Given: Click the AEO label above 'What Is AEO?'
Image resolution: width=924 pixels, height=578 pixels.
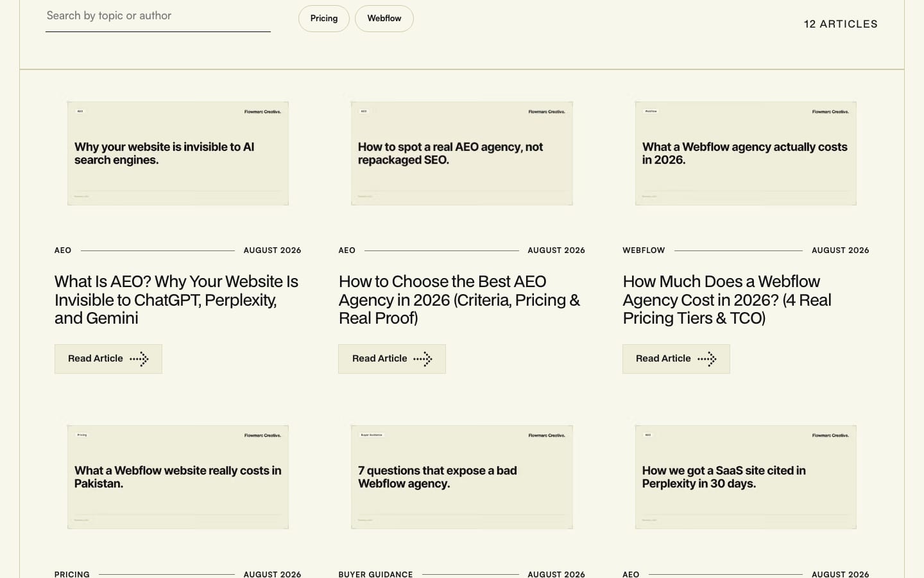Looking at the screenshot, I should pos(63,250).
